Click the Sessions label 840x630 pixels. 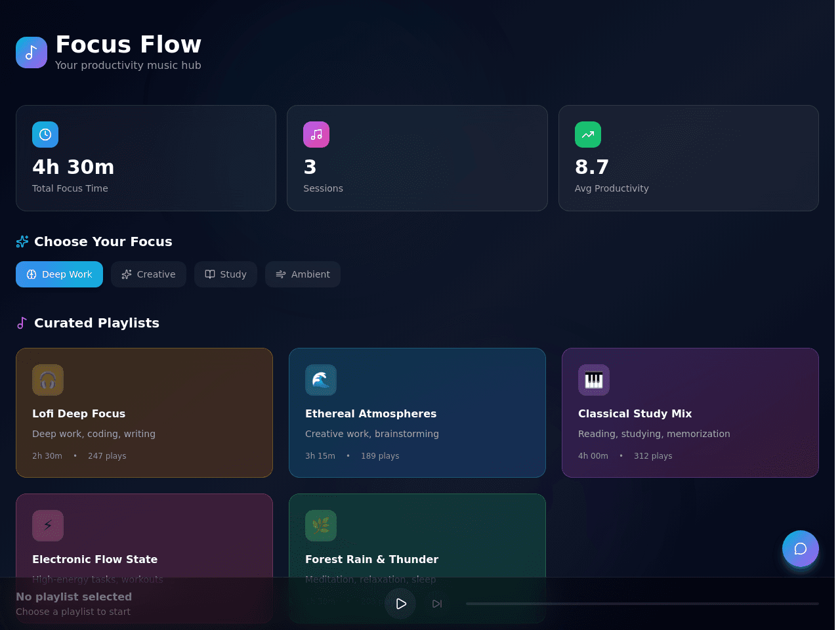pos(323,188)
